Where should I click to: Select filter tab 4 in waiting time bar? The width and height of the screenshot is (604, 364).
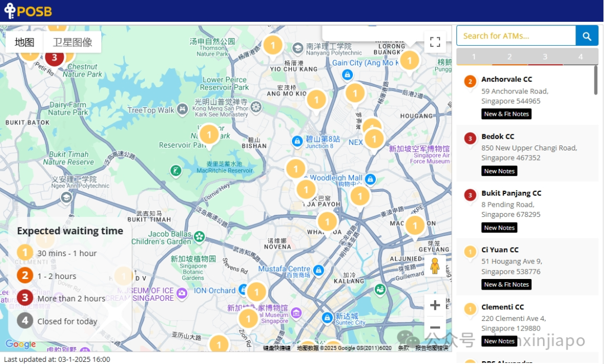580,56
